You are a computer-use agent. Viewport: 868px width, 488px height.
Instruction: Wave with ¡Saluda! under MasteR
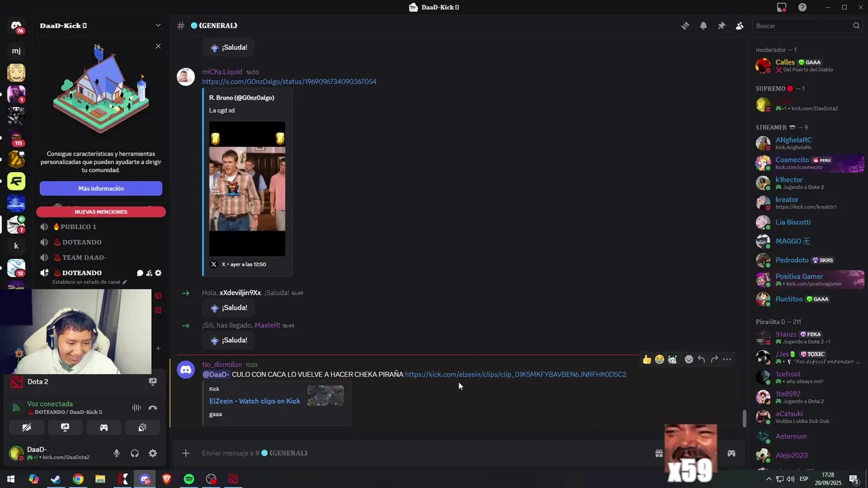click(229, 340)
